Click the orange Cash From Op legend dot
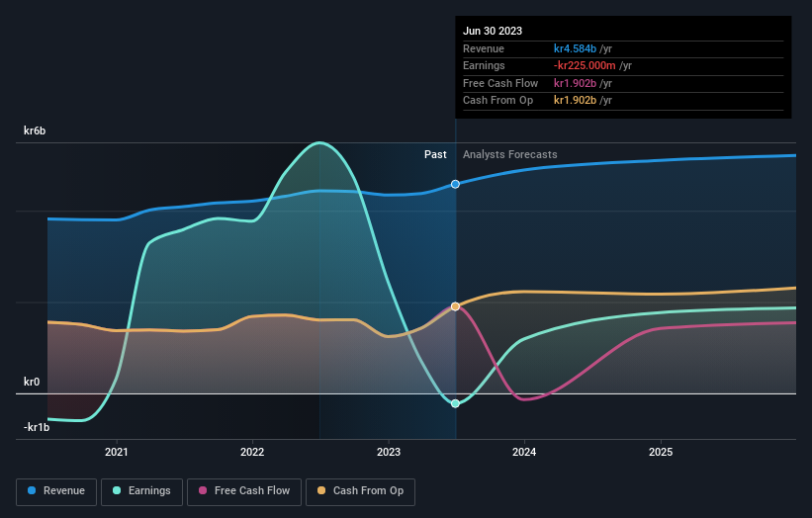This screenshot has height=518, width=812. pyautogui.click(x=321, y=490)
